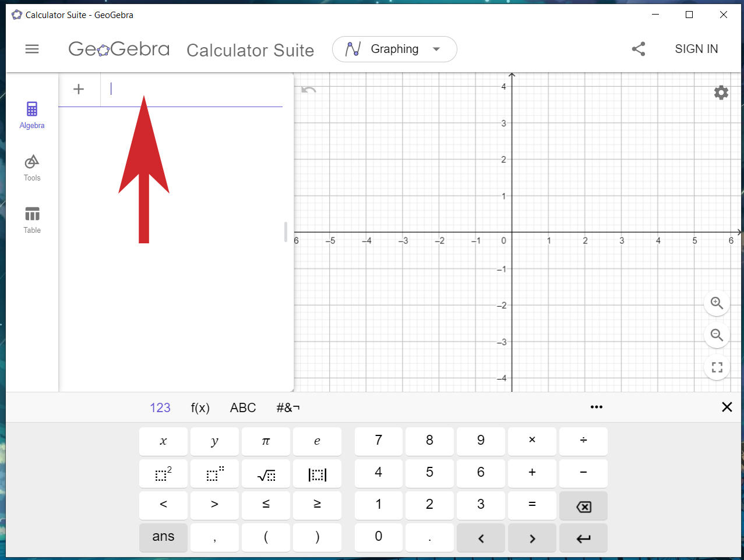Insert square root template
The image size is (744, 560).
(x=266, y=473)
